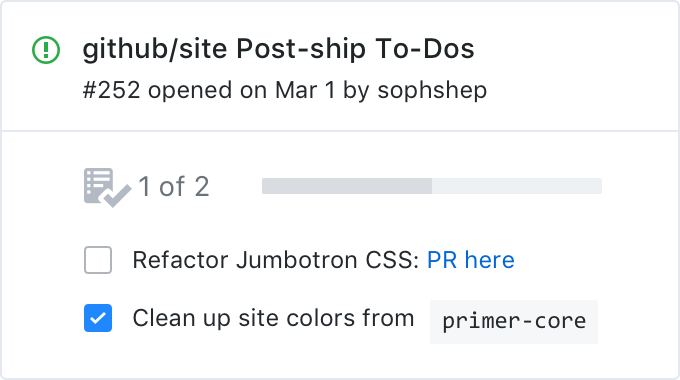Click the word 'Jumbotron' in first task

[x=297, y=260]
